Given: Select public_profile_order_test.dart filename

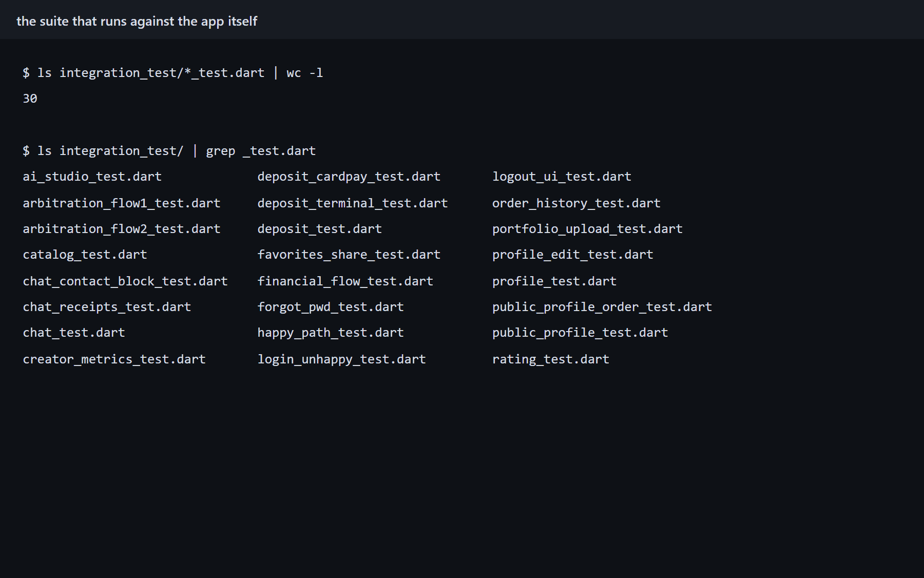Looking at the screenshot, I should point(602,307).
